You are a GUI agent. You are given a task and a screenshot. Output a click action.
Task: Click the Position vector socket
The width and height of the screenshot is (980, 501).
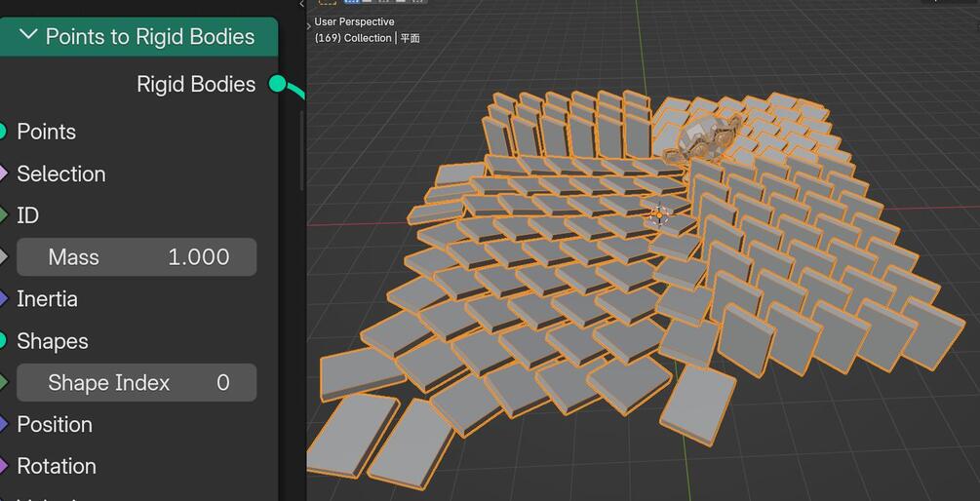coord(2,424)
